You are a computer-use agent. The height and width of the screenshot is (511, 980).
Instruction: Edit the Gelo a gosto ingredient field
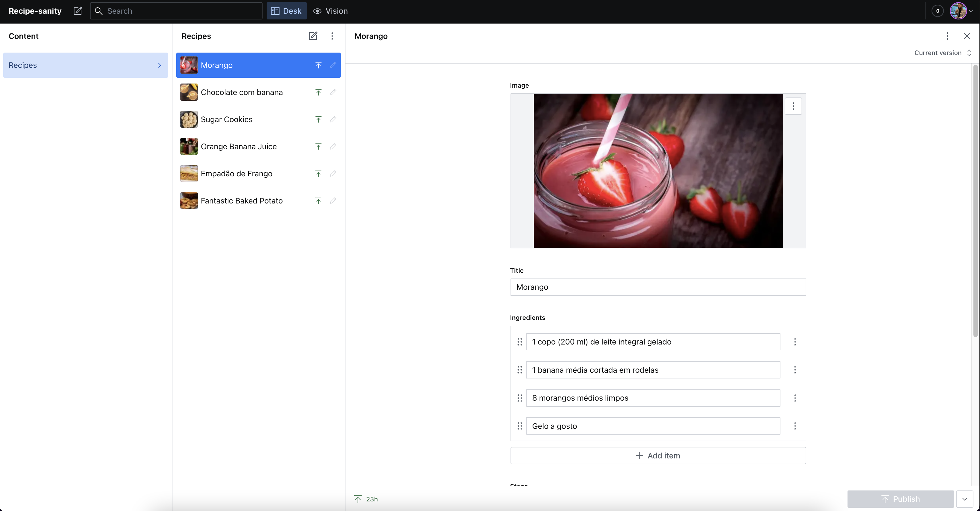[653, 426]
